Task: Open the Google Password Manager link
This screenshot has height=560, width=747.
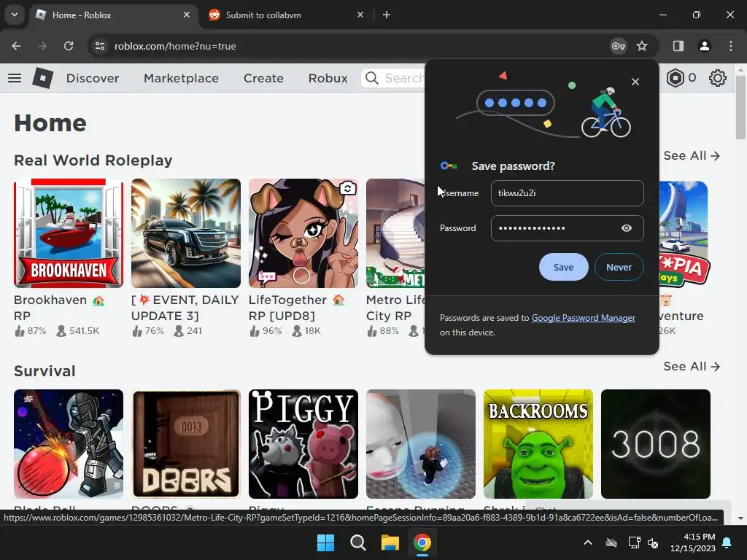Action: coord(583,318)
